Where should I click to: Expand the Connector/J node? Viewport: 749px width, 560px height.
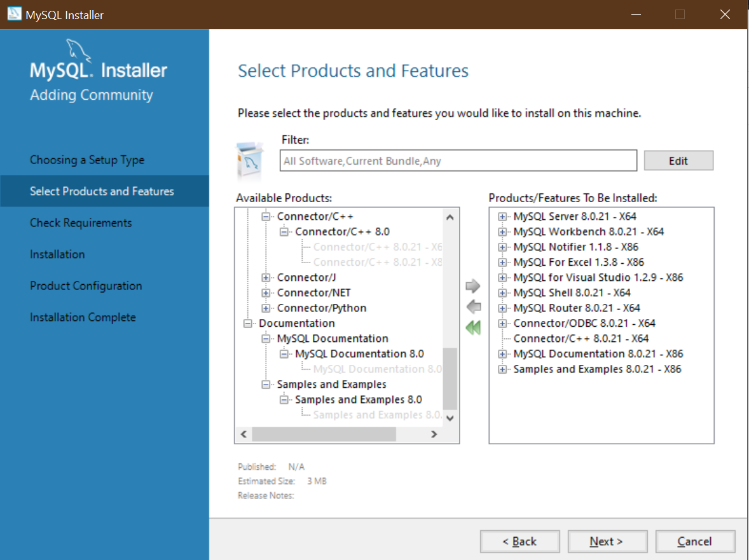pyautogui.click(x=266, y=278)
